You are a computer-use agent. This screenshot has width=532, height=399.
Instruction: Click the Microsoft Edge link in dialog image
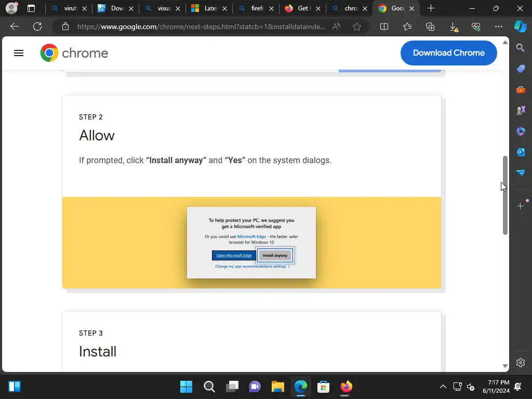point(251,236)
